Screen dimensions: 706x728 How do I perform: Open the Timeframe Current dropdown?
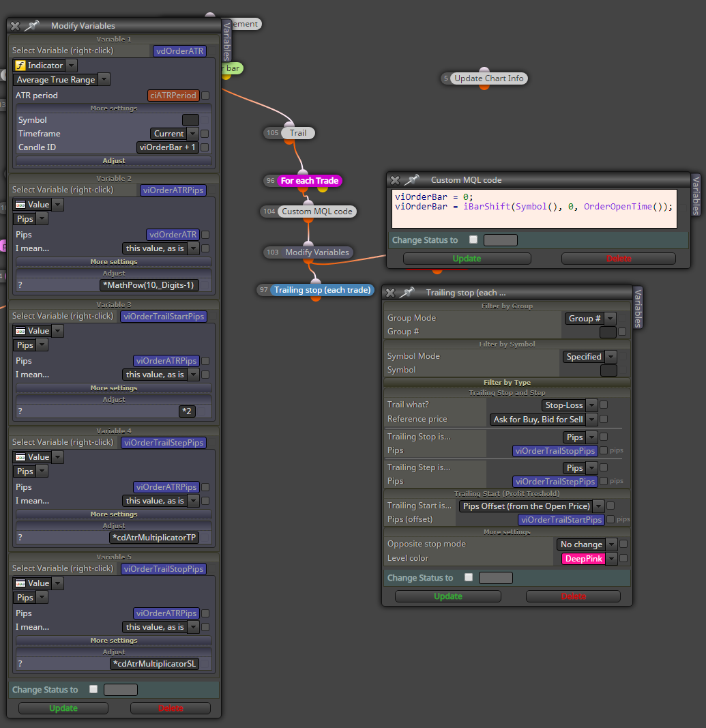pyautogui.click(x=192, y=134)
